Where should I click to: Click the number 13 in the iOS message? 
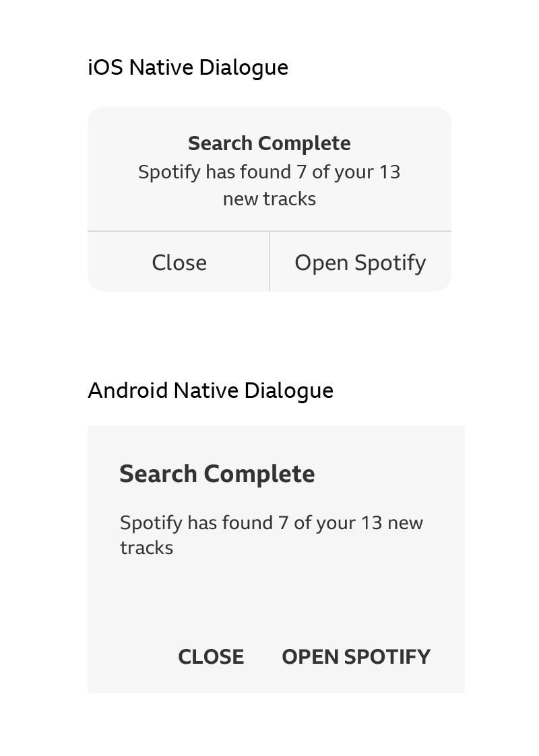point(389,172)
